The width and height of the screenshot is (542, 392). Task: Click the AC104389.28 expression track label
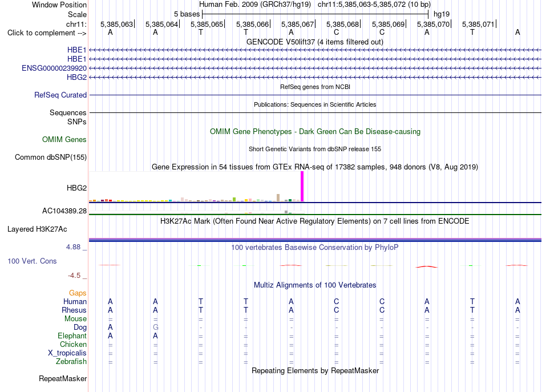coord(64,211)
